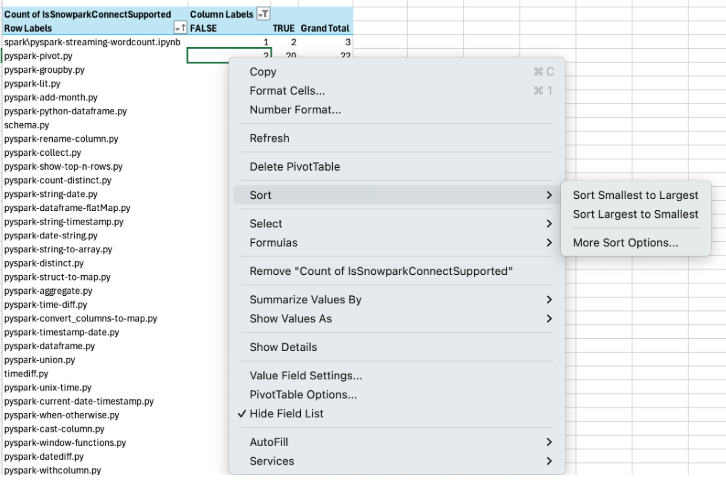Image resolution: width=726 pixels, height=482 pixels.
Task: Open More Sort Options dialog
Action: pyautogui.click(x=625, y=242)
